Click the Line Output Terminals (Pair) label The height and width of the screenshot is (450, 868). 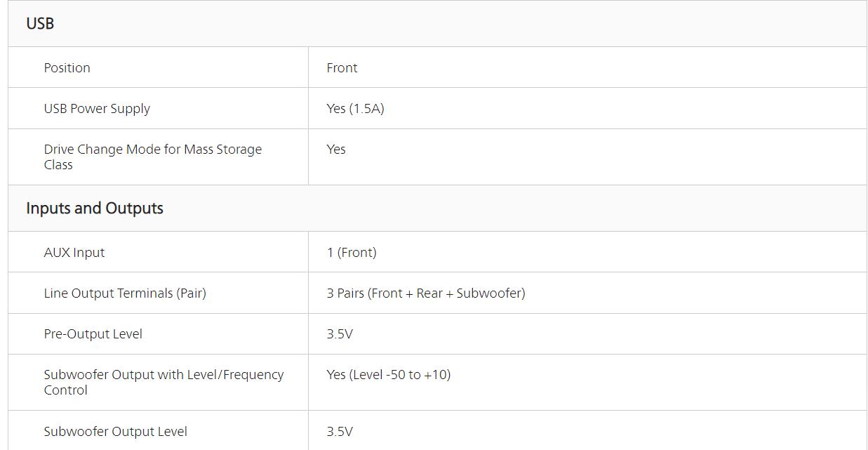(x=125, y=293)
